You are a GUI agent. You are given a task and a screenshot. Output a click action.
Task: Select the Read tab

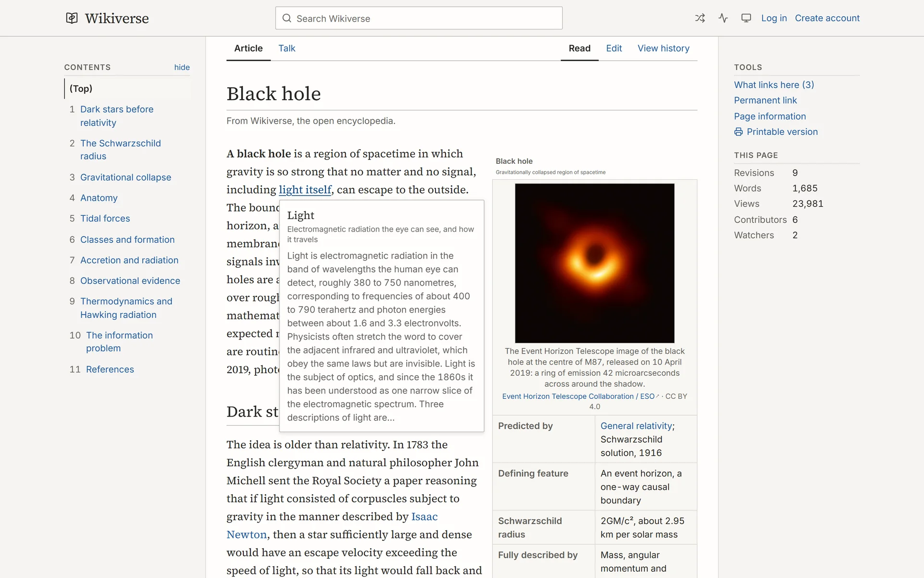pos(579,48)
